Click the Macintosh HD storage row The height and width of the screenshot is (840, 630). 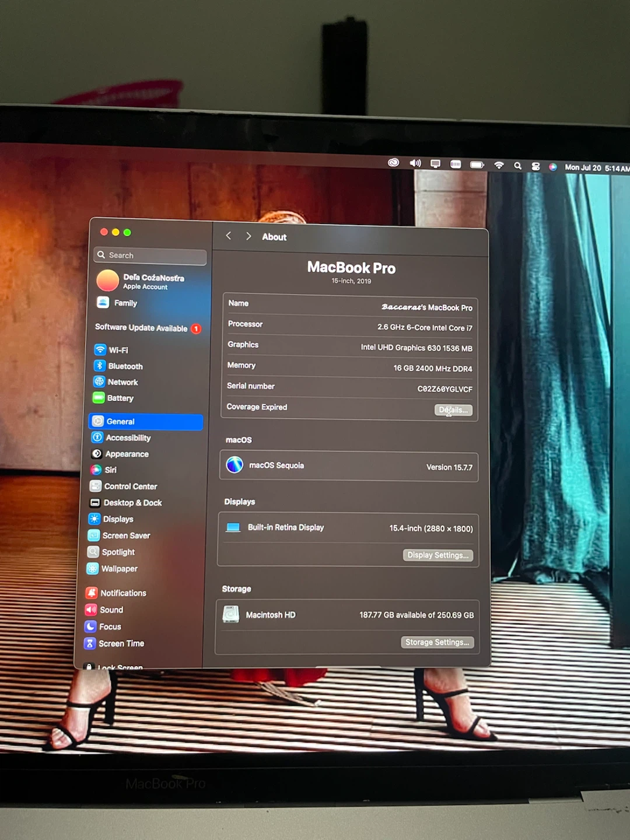coord(348,615)
